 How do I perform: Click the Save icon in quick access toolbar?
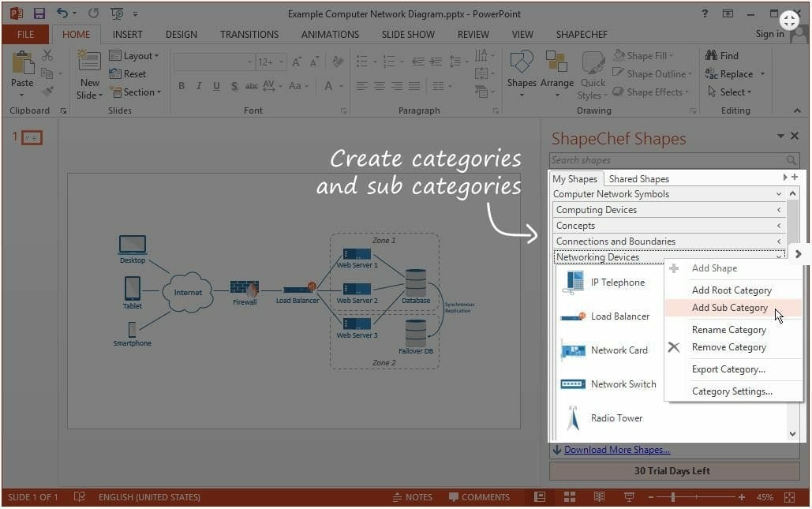(39, 13)
